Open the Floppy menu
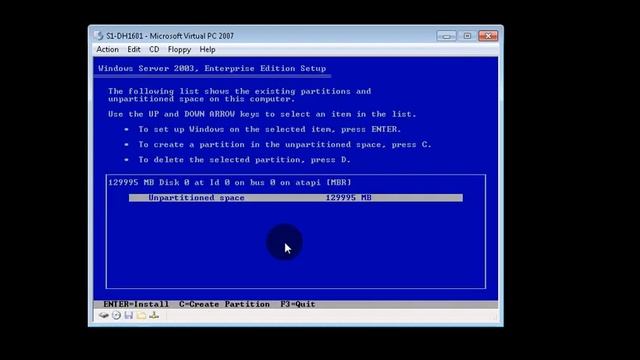The height and width of the screenshot is (360, 640). click(179, 49)
